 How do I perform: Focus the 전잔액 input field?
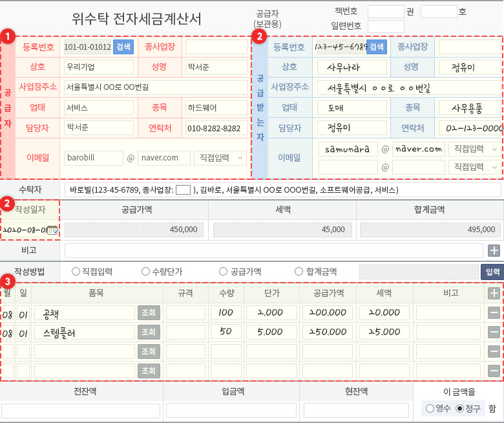coord(80,411)
